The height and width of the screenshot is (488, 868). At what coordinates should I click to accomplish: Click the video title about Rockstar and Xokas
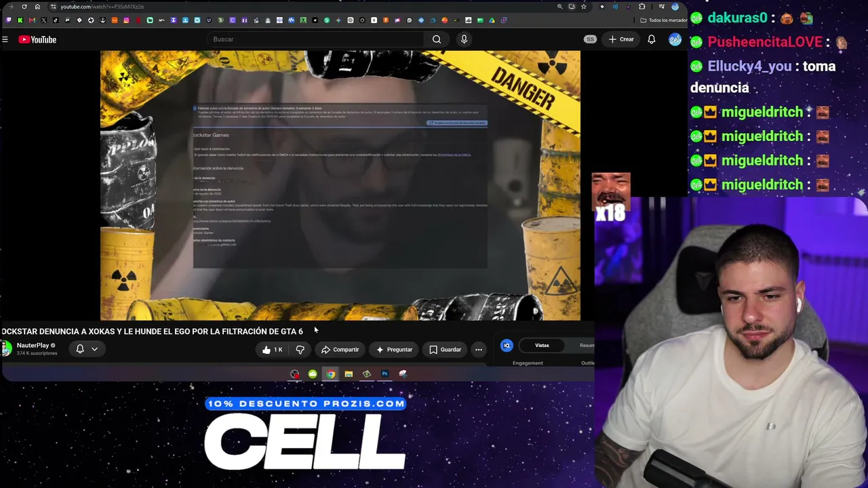tap(152, 331)
